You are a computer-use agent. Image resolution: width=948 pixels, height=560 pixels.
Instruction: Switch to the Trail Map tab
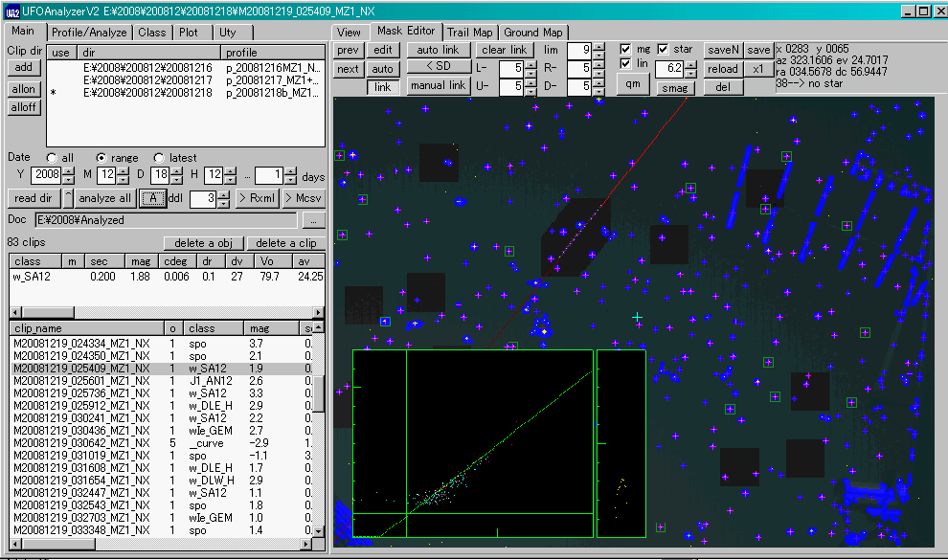[470, 33]
